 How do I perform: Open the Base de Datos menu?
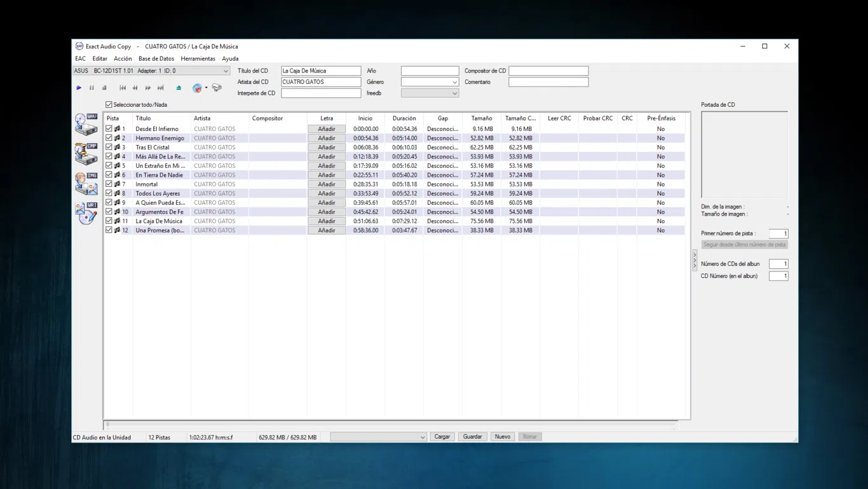(156, 59)
